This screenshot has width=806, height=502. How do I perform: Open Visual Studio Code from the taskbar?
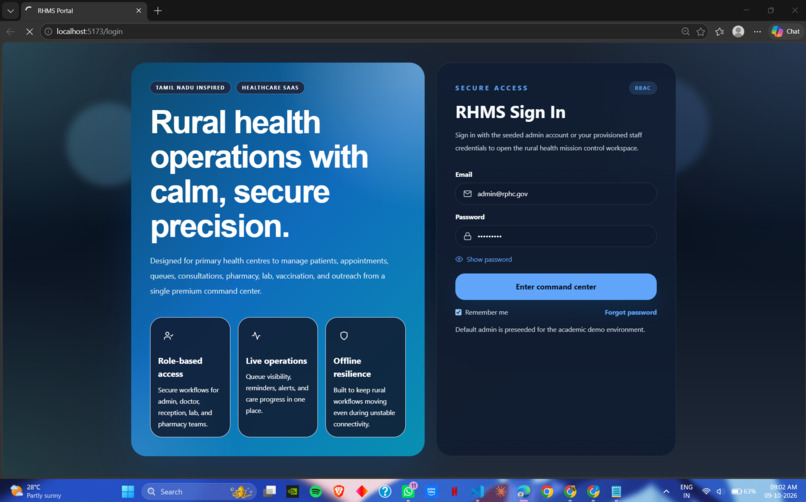[478, 492]
